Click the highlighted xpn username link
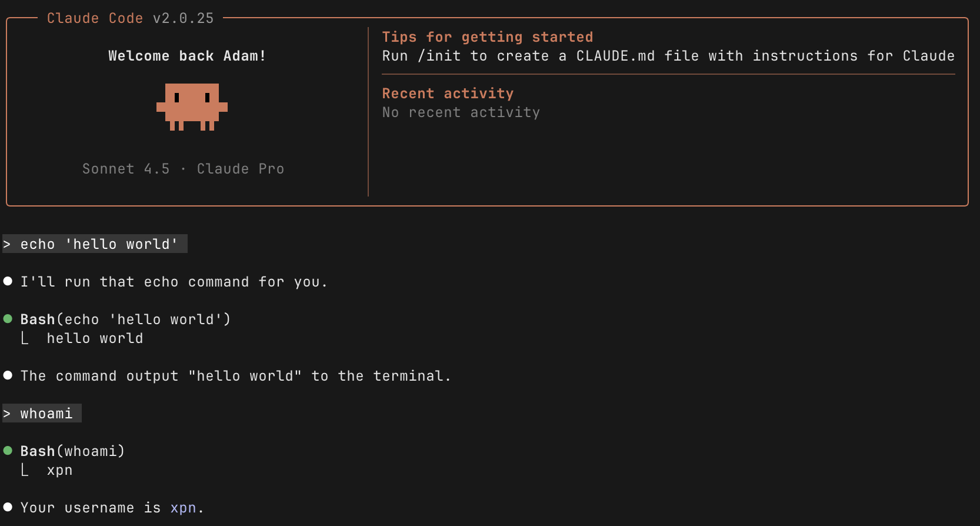This screenshot has height=526, width=980. (183, 508)
